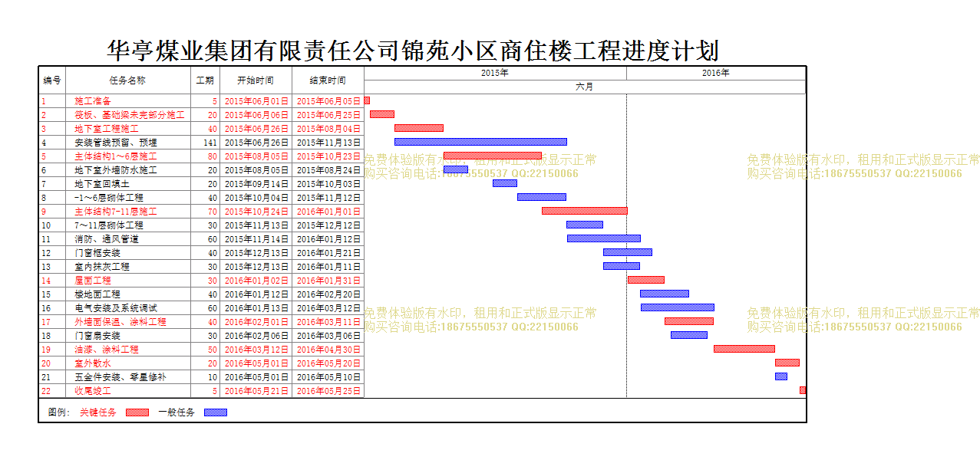Image resolution: width=980 pixels, height=460 pixels.
Task: Click red bar for 主体结构1~6层施工
Action: [493, 156]
